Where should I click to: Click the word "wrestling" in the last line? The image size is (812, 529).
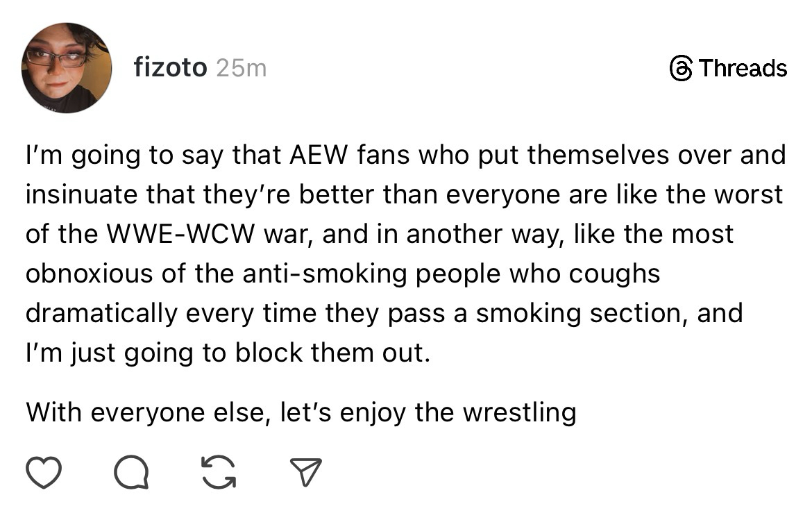(519, 412)
